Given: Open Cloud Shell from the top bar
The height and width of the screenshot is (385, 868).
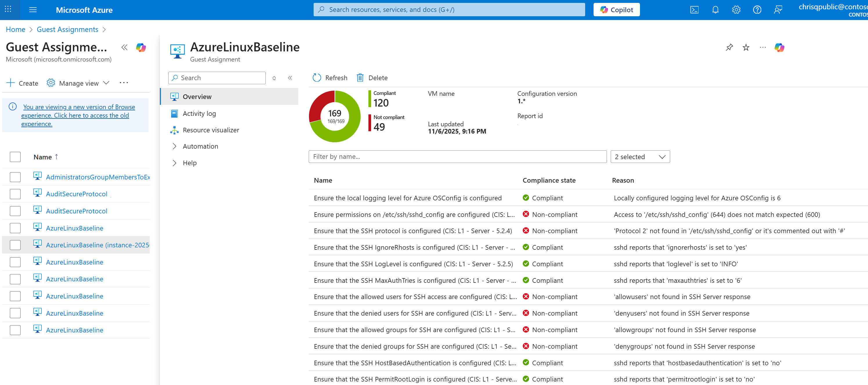Looking at the screenshot, I should (x=694, y=10).
